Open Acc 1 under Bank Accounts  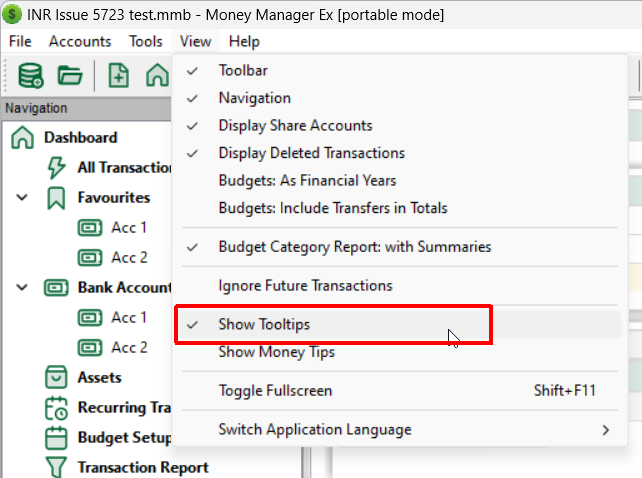(x=129, y=317)
